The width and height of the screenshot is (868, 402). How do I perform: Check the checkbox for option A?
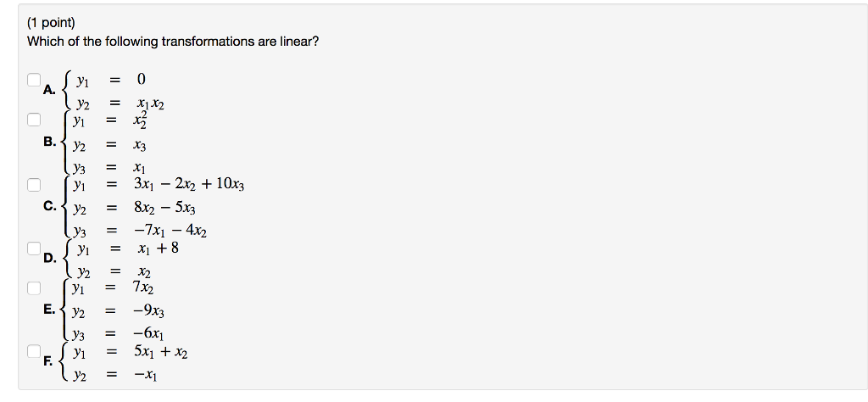coord(34,80)
